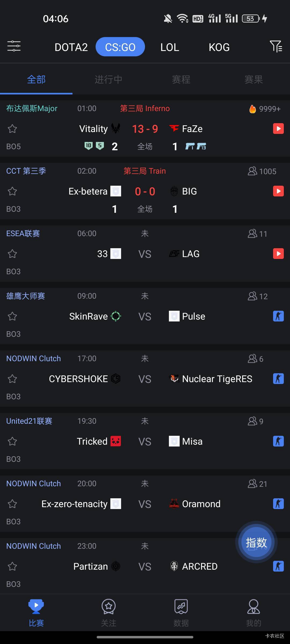Tap the floating 指数 index button
Image resolution: width=290 pixels, height=644 pixels.
[256, 542]
